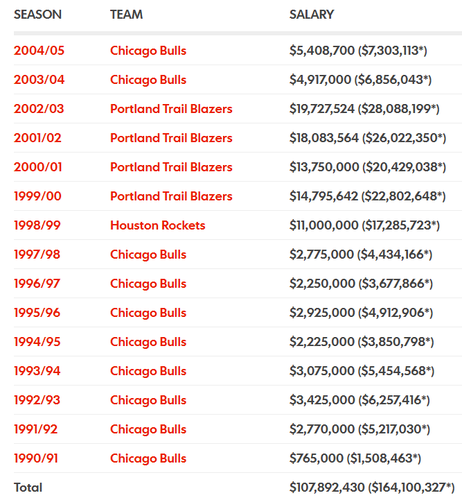Open Portland Trail Blazers link for 1999/00

(x=171, y=196)
